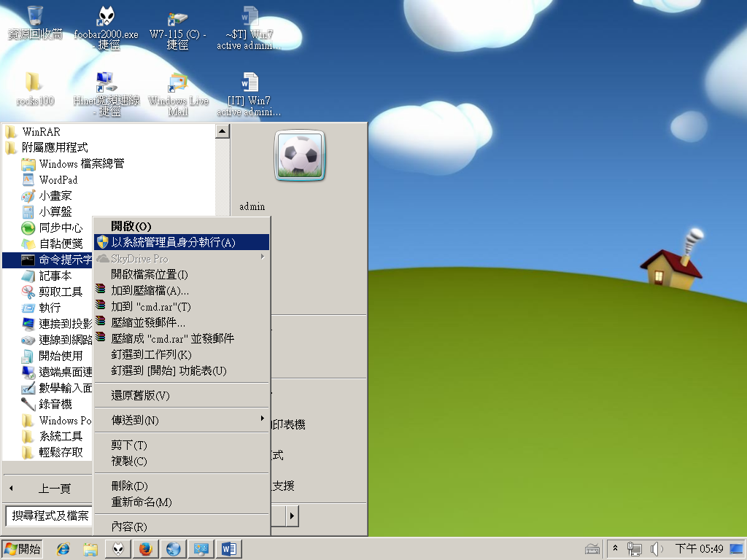Choose 壓縮並發郵件... compress and email
Screen dimensions: 747x560
pos(182,323)
